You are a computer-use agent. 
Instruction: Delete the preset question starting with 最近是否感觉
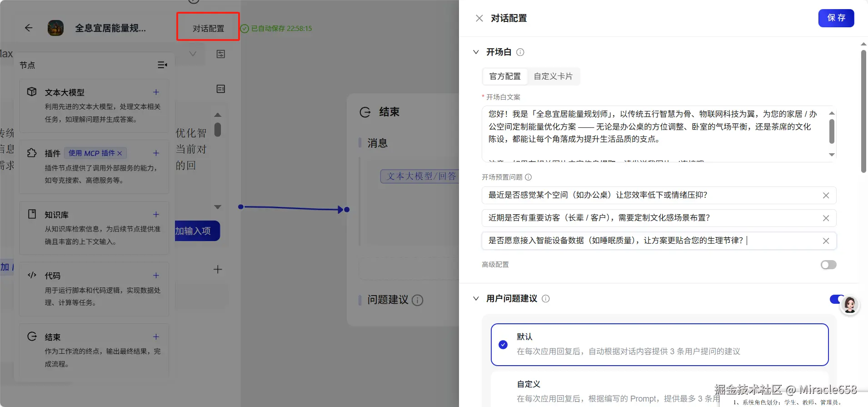coord(826,195)
